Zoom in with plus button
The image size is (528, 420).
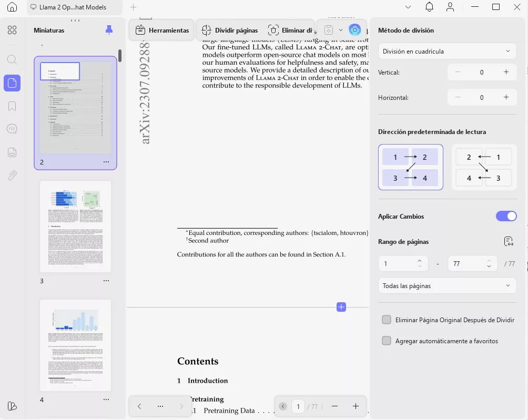click(x=356, y=406)
